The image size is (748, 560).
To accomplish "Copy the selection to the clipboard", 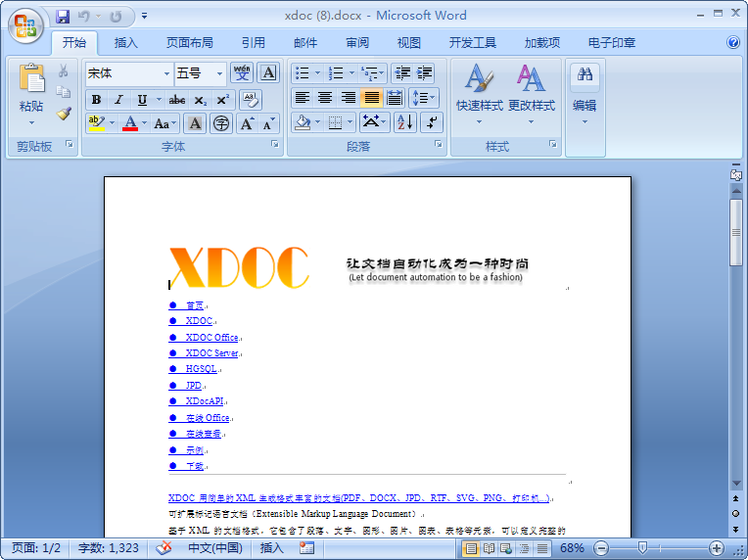I will (x=63, y=92).
